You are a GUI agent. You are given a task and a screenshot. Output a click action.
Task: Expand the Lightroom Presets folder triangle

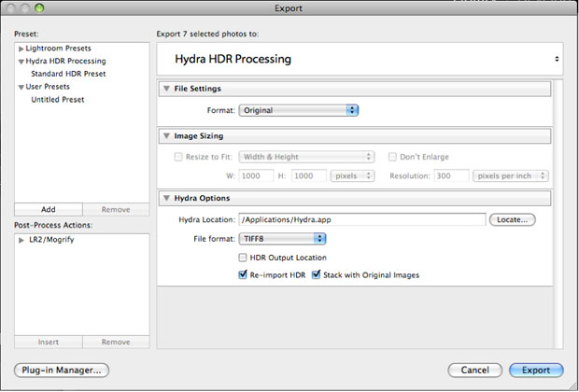[x=21, y=49]
